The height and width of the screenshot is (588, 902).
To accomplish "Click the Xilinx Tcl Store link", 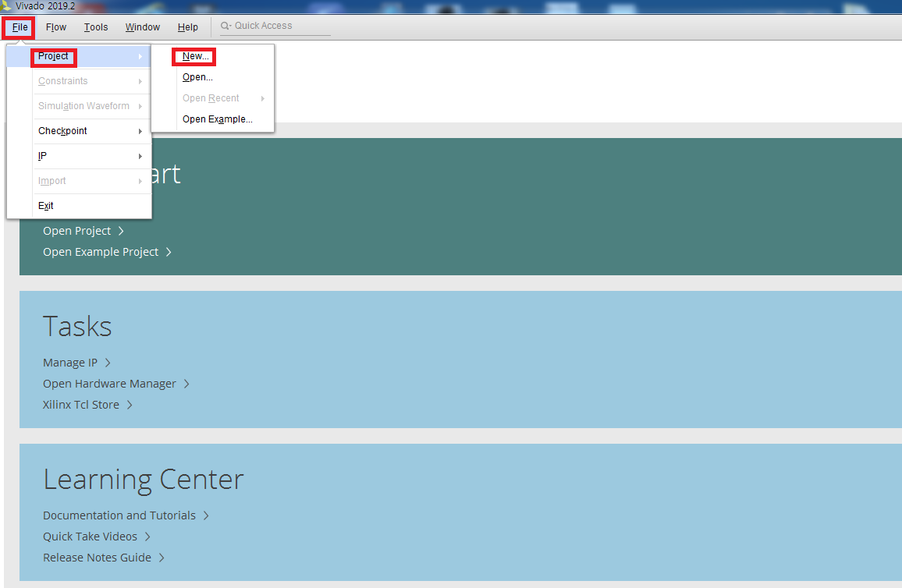I will pyautogui.click(x=81, y=405).
